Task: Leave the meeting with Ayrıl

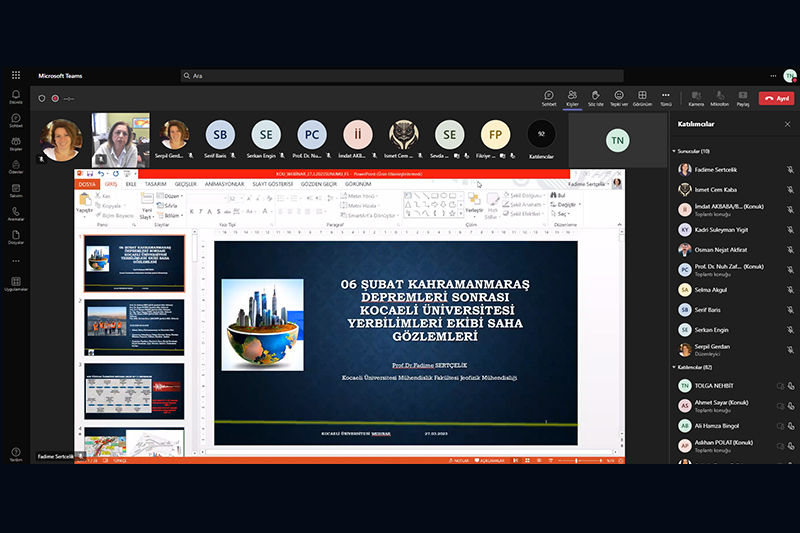Action: click(776, 98)
